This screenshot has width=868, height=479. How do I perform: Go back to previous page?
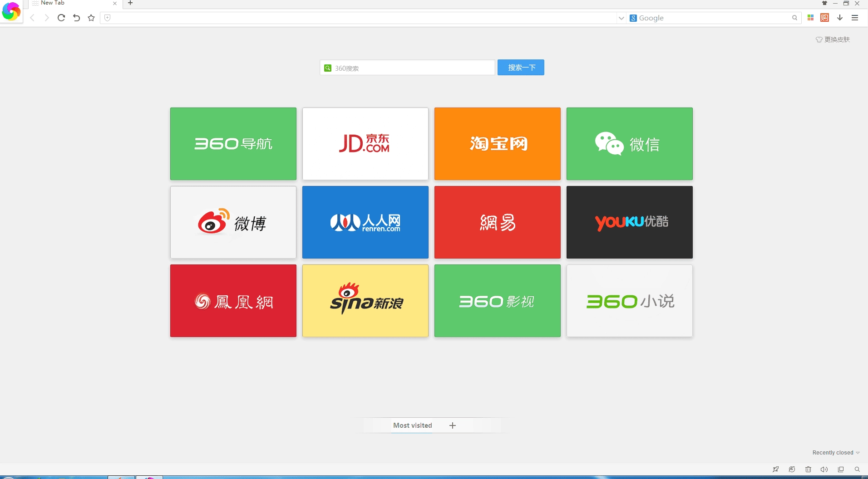pos(32,18)
